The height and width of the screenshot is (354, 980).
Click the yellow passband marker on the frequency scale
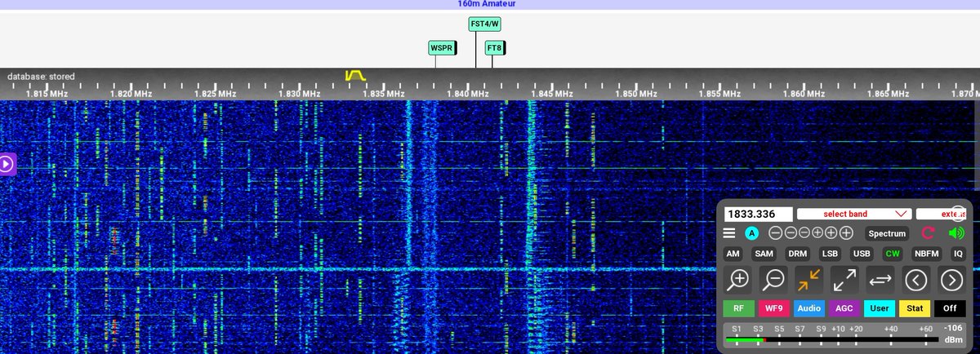pyautogui.click(x=355, y=76)
